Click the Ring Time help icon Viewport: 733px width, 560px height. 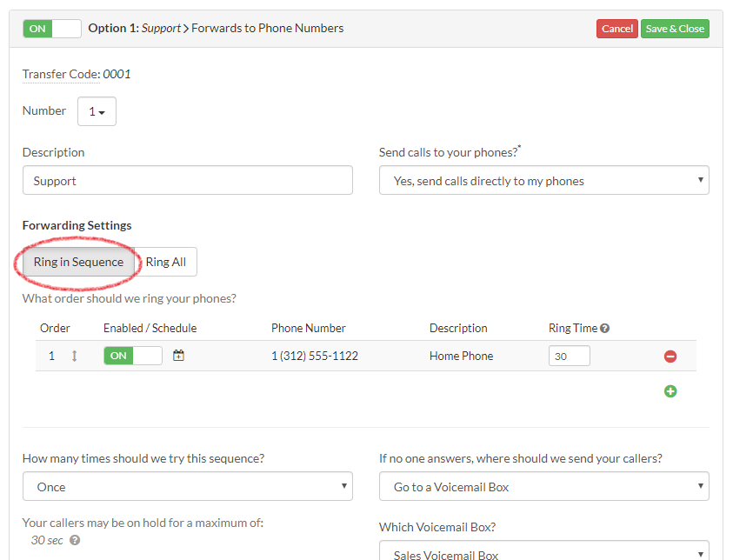click(x=603, y=328)
